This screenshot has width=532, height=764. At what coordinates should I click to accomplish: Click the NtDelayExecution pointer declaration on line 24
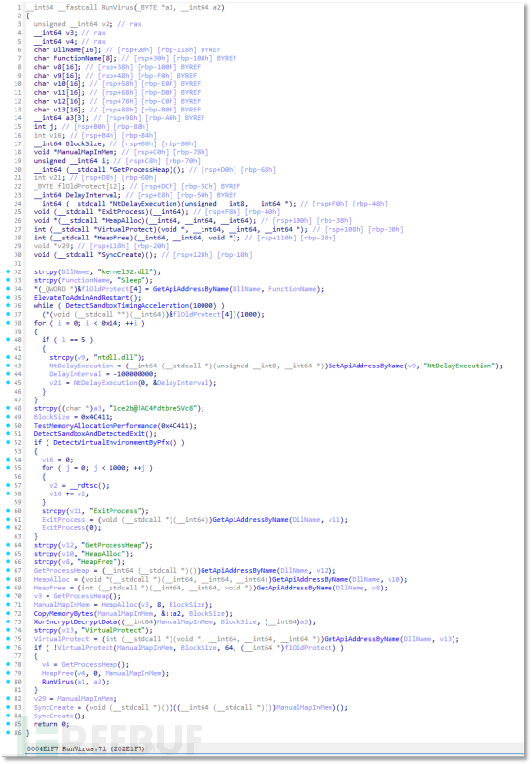click(165, 204)
